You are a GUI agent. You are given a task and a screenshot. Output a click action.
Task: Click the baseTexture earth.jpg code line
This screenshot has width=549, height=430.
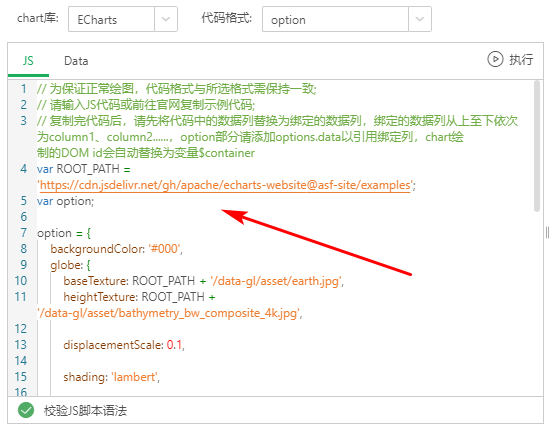[x=203, y=281]
